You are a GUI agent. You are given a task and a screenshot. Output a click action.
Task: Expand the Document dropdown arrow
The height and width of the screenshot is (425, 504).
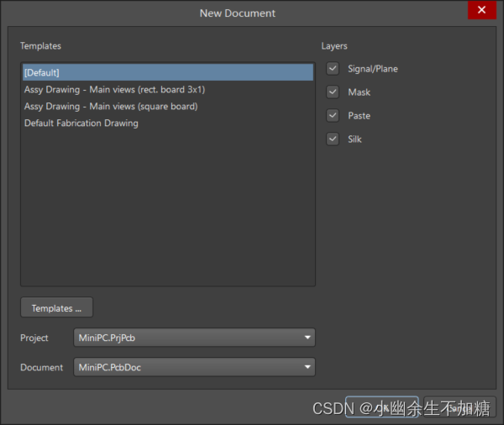(306, 367)
